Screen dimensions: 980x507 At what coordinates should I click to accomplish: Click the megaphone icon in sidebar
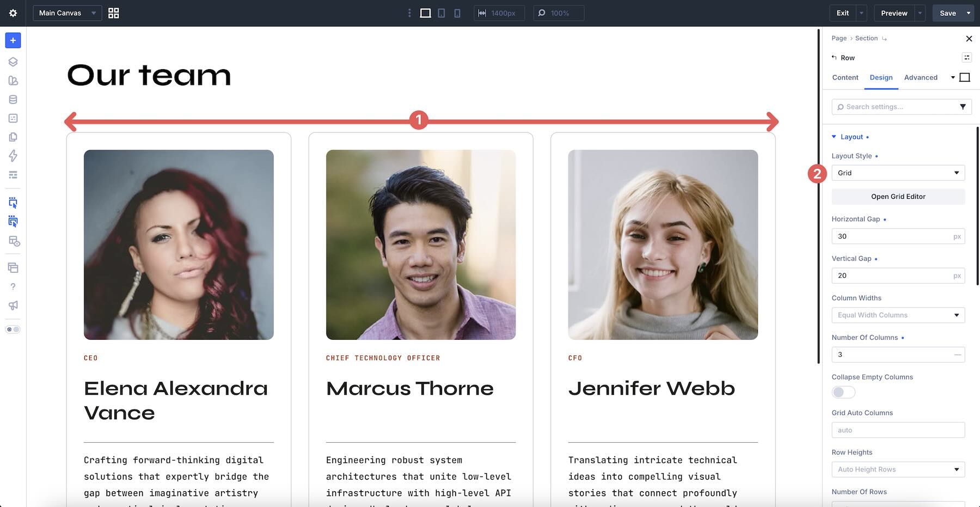[13, 306]
